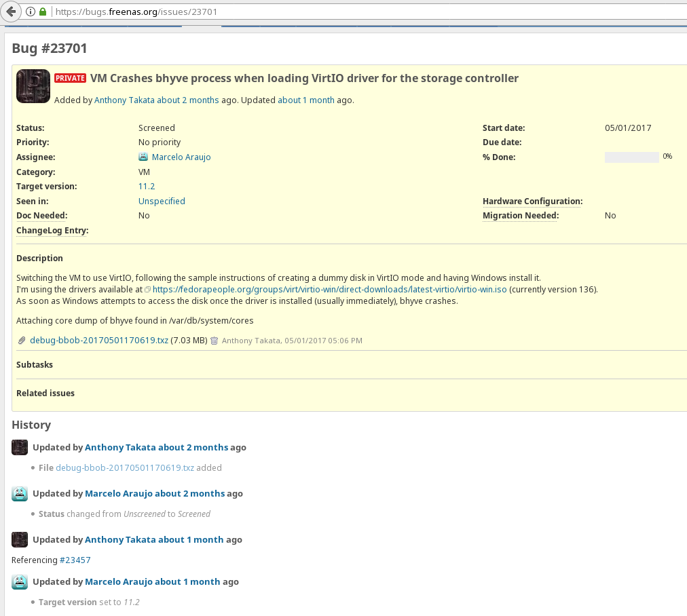Go back with the browser back arrow
The height and width of the screenshot is (616, 687).
(11, 12)
